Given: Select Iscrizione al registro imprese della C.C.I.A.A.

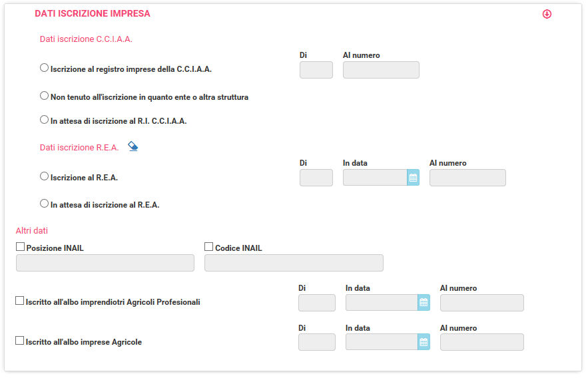Looking at the screenshot, I should (44, 68).
